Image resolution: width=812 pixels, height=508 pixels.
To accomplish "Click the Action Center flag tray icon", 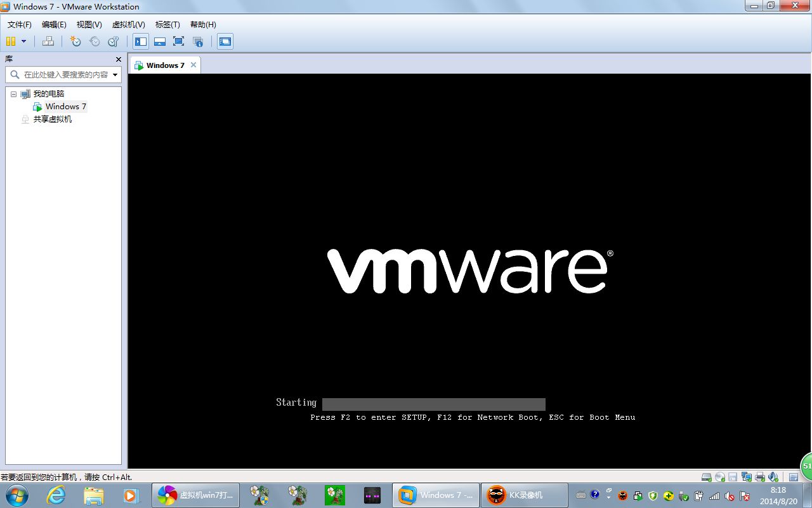I will tap(745, 496).
